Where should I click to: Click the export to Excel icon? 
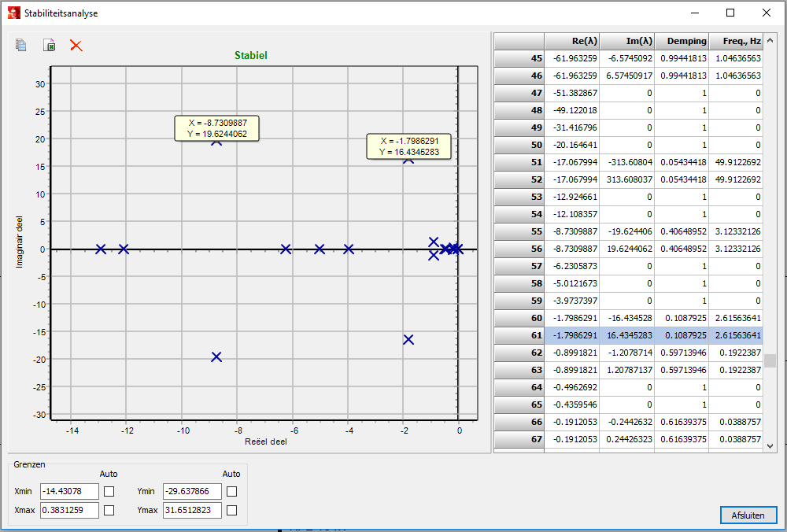[49, 46]
